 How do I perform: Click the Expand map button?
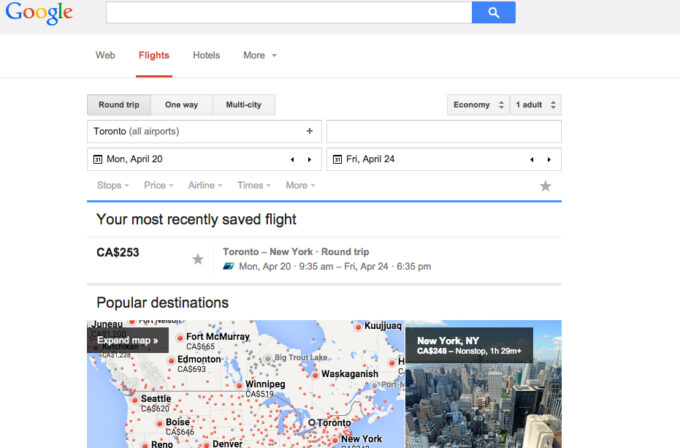tap(128, 340)
